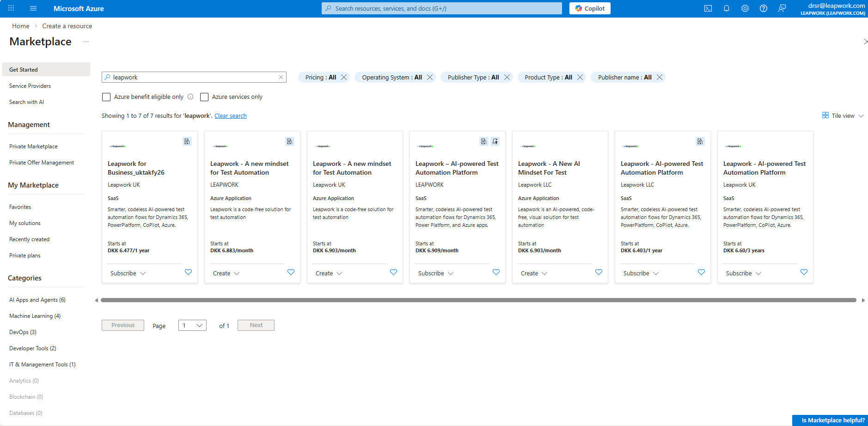
Task: Expand the Tile view dropdown
Action: [843, 116]
